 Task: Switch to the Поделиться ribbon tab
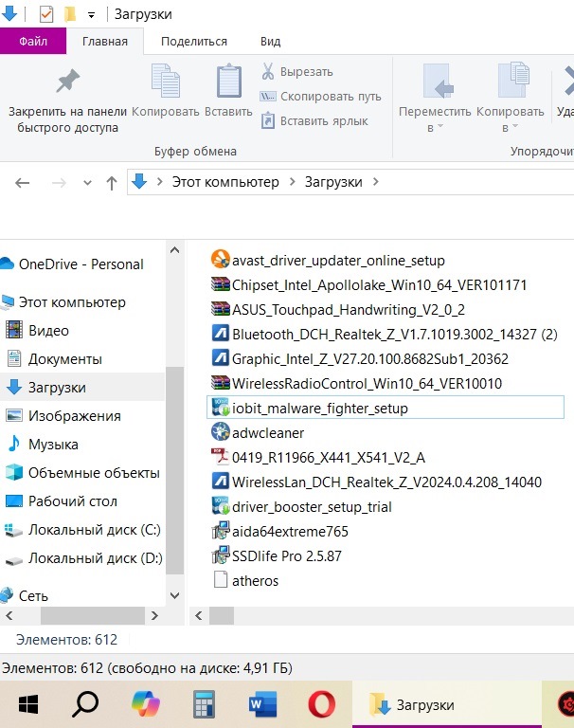coord(194,42)
